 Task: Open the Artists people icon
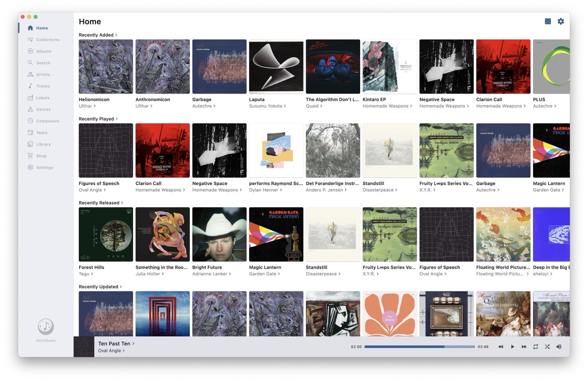point(30,74)
